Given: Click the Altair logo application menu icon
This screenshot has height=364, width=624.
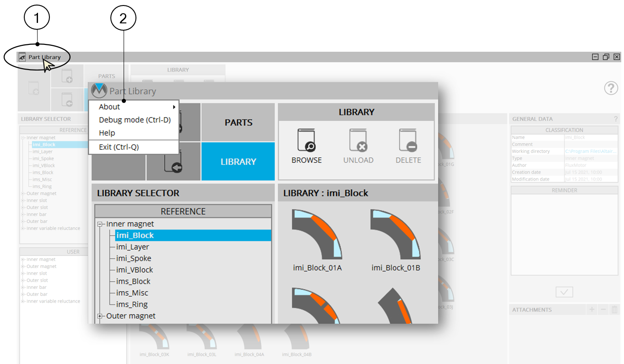Looking at the screenshot, I should [98, 91].
